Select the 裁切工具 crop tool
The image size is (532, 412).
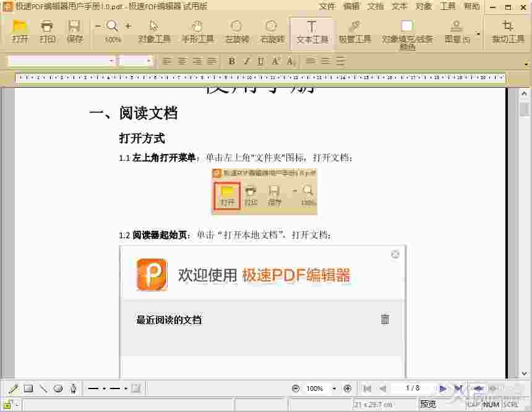pos(508,31)
